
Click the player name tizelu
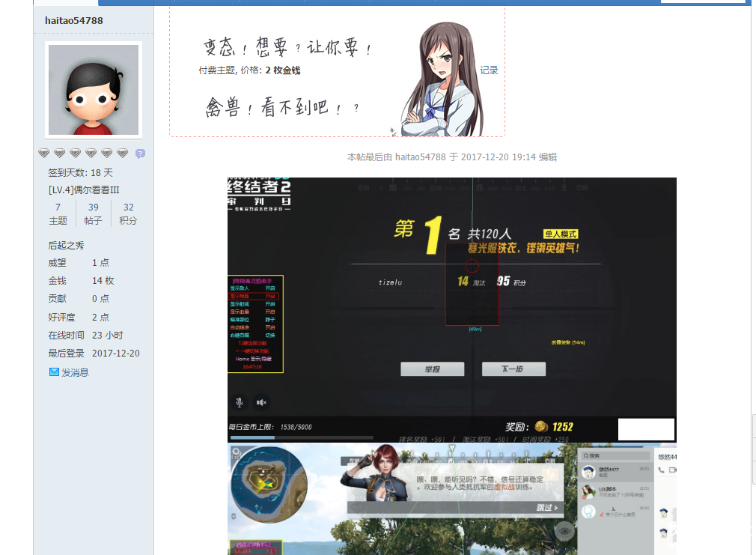coord(390,282)
